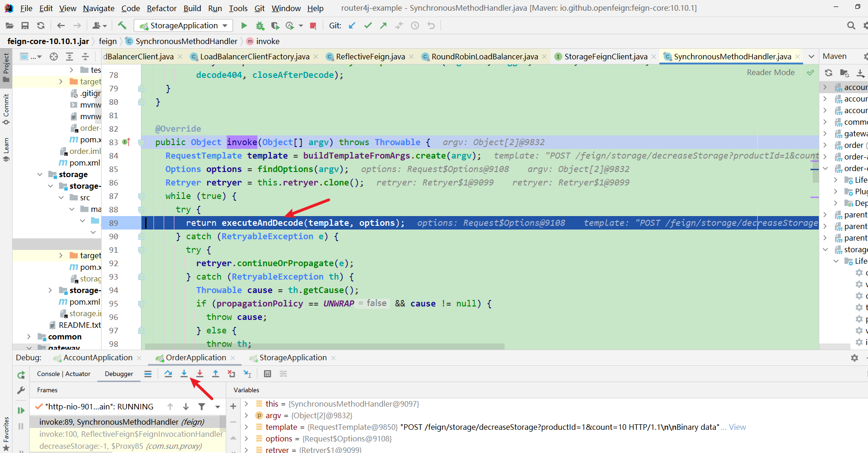Push commits using the Git push arrow
Screen dimensions: 868x453
tap(383, 26)
